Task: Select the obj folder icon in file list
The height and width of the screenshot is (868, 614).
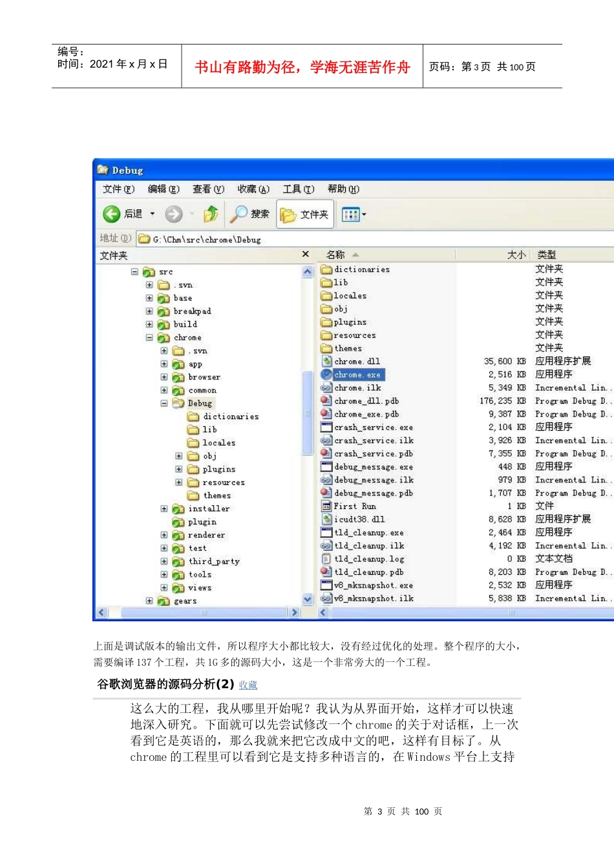Action: 326,309
